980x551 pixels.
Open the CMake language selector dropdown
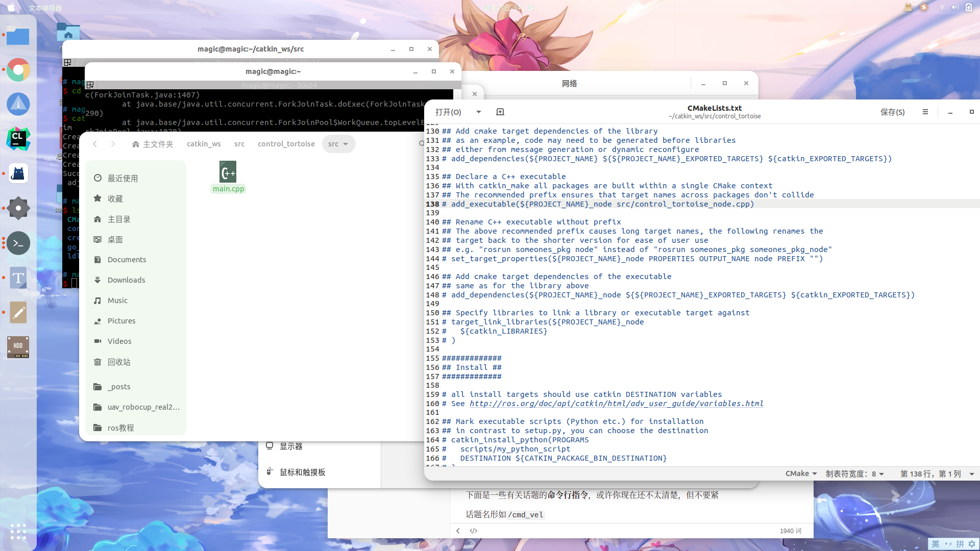pyautogui.click(x=801, y=473)
